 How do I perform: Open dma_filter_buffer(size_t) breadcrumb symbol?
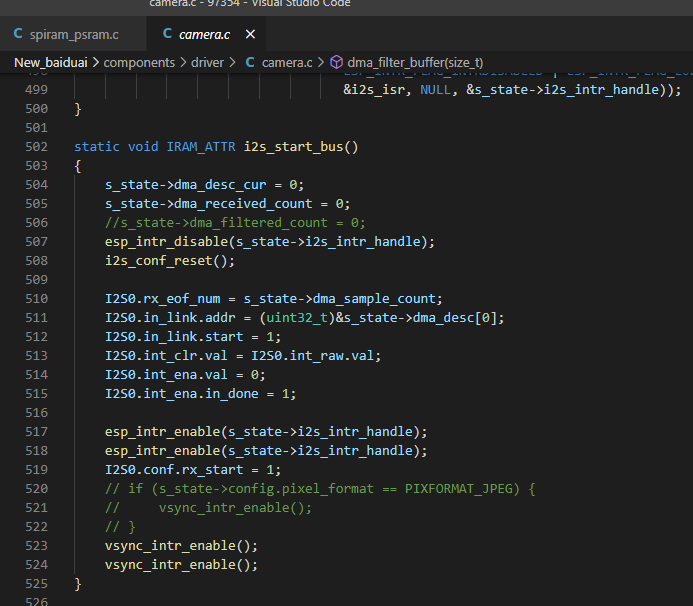(x=415, y=63)
